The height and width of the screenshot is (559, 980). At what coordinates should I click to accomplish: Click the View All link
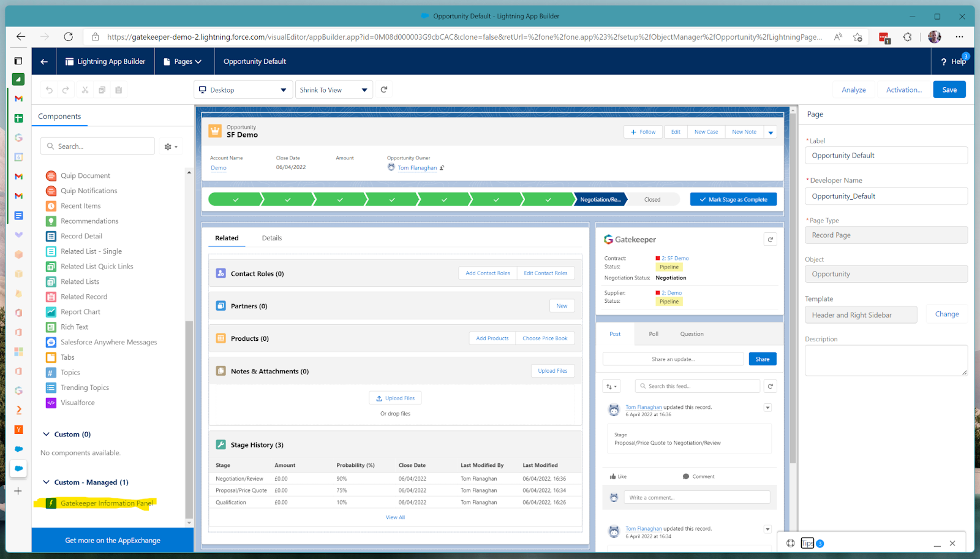[395, 518]
